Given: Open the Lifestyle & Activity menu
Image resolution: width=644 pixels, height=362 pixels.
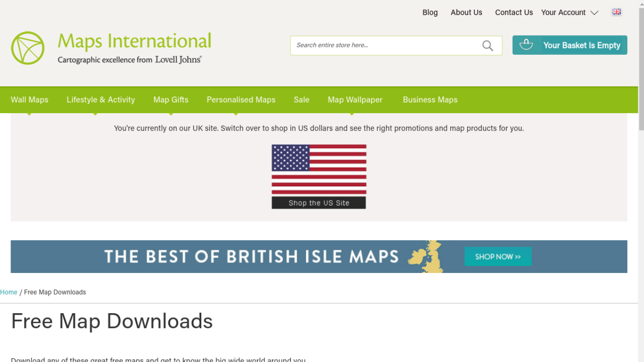Looking at the screenshot, I should pos(101,100).
